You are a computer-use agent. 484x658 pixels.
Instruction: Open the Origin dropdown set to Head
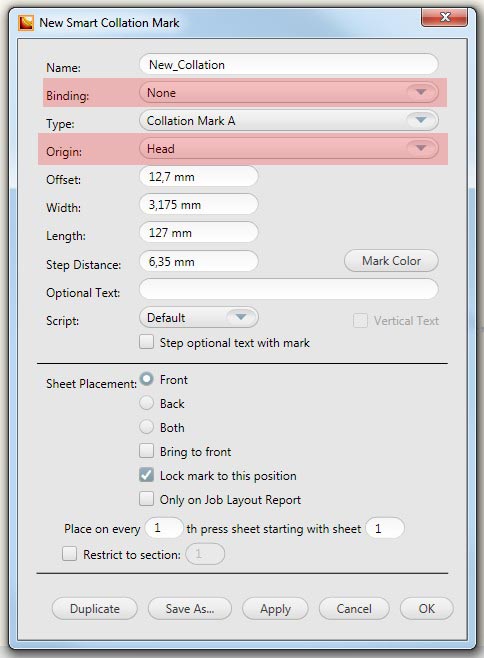coord(289,149)
